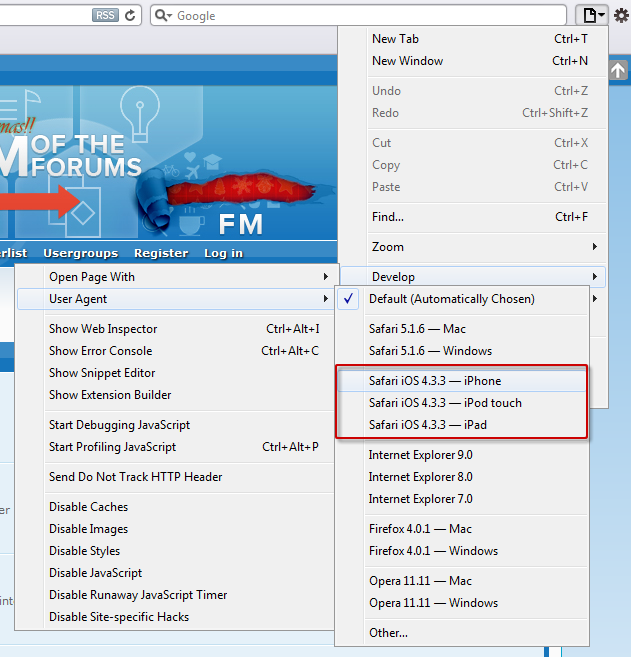Image resolution: width=631 pixels, height=657 pixels.
Task: Toggle Disable Styles option
Action: [176, 551]
